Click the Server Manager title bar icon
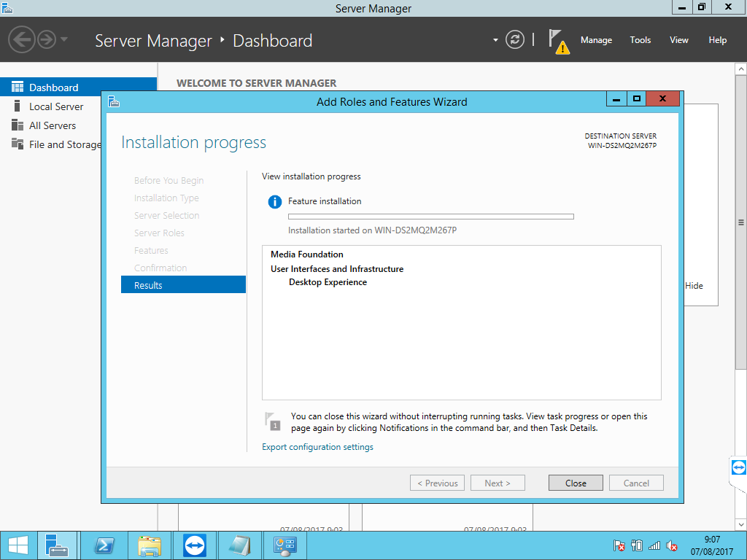This screenshot has height=560, width=747. [7, 7]
